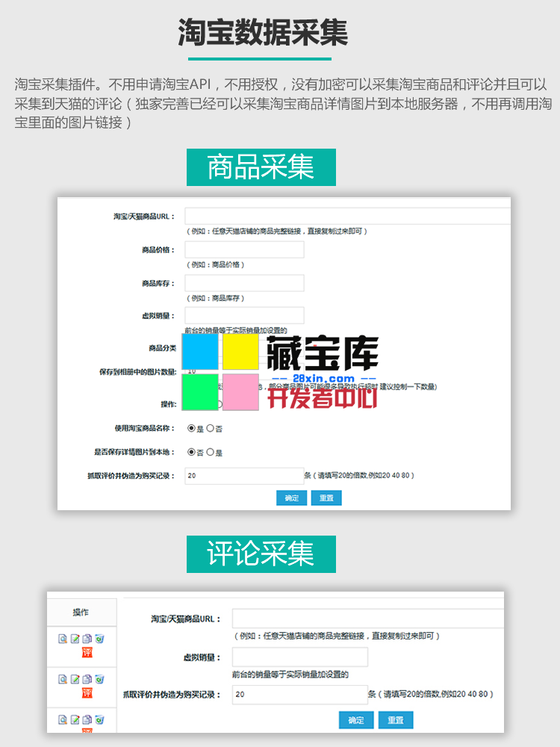Focus 淘宝/天猫商品URL field in 商品采集 form
Screen dimensions: 560x747
[348, 217]
